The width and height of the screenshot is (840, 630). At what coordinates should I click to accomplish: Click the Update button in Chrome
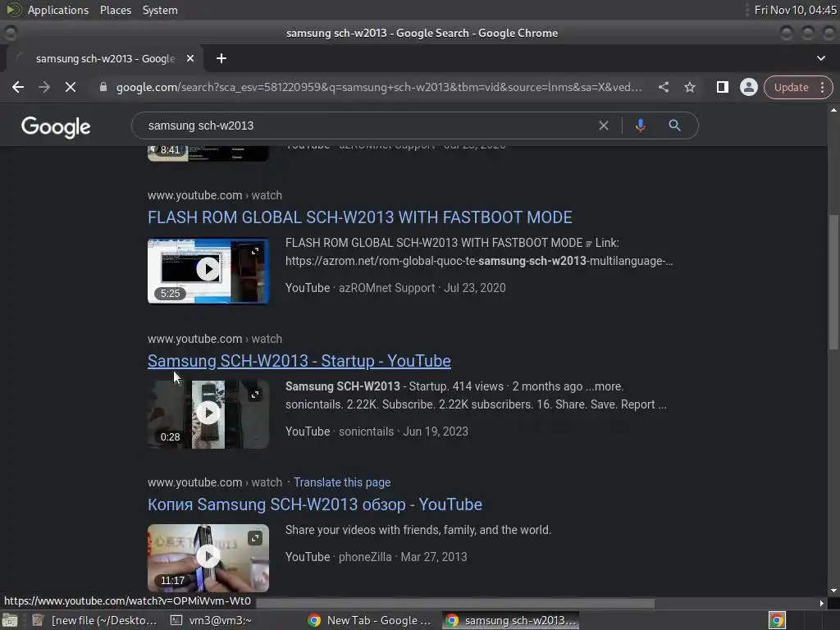click(792, 87)
